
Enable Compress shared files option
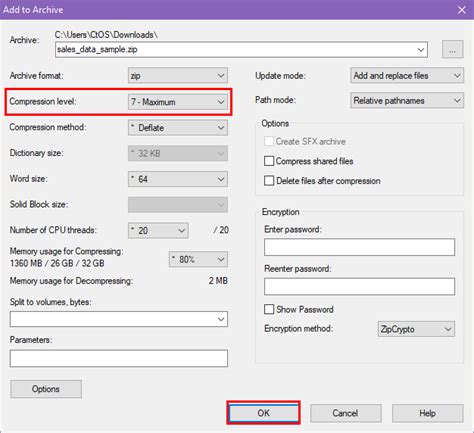point(269,161)
